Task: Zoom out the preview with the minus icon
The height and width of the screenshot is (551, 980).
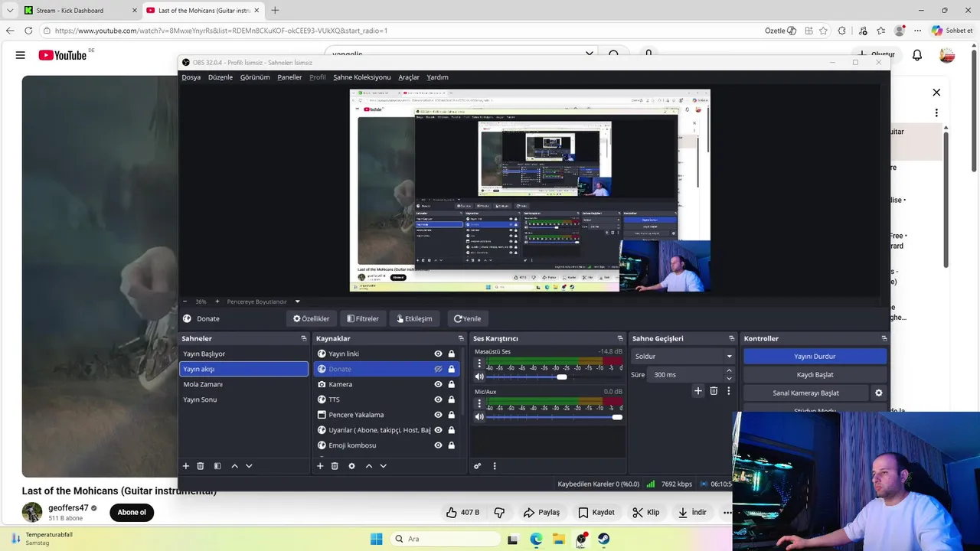Action: click(185, 302)
